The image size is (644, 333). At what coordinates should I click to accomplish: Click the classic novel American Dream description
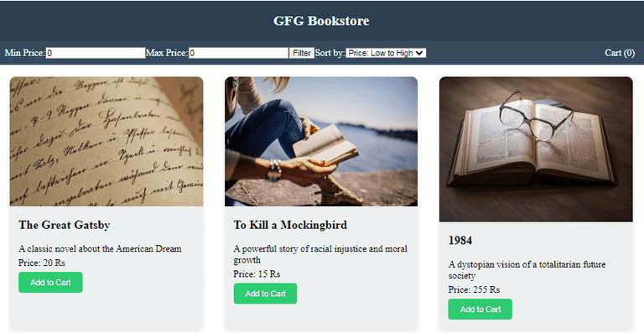tap(100, 249)
